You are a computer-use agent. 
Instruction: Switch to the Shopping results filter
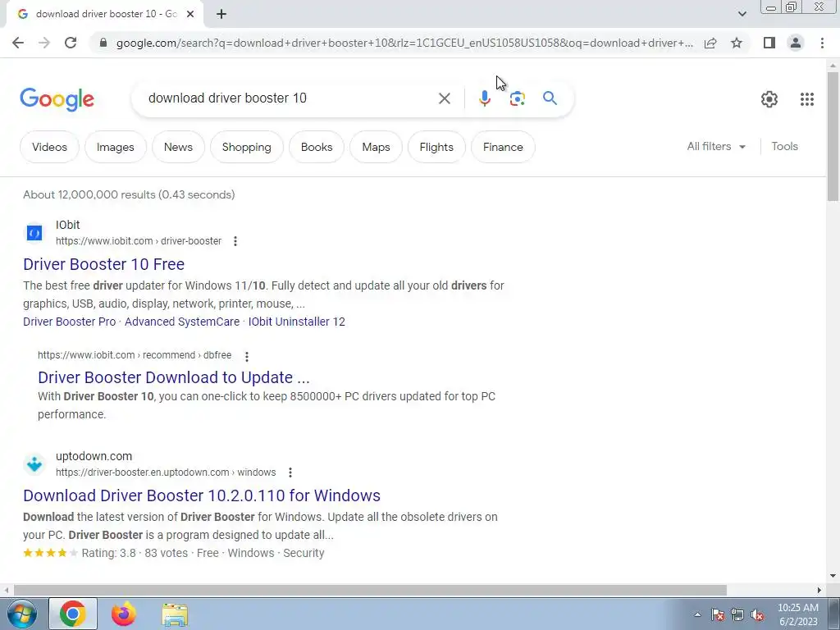[x=246, y=147]
